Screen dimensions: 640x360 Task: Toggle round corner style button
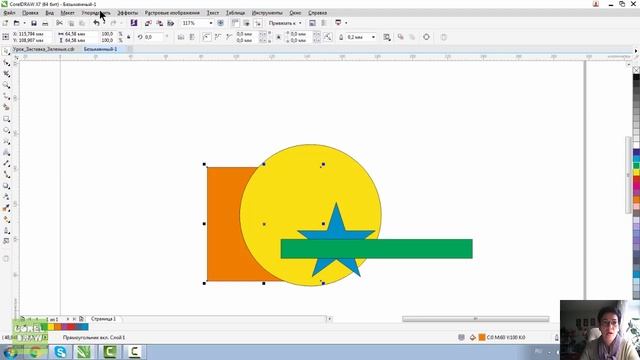(x=207, y=37)
